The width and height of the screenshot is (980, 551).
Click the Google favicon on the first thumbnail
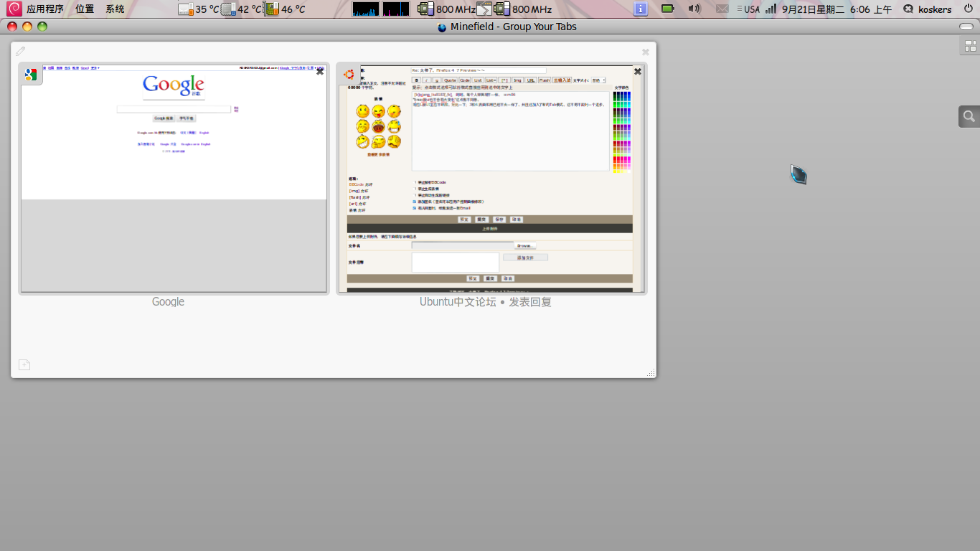(x=31, y=74)
